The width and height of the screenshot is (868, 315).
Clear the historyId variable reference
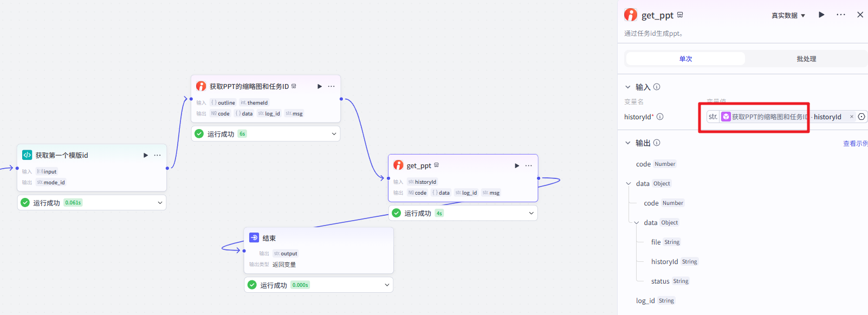pos(851,117)
